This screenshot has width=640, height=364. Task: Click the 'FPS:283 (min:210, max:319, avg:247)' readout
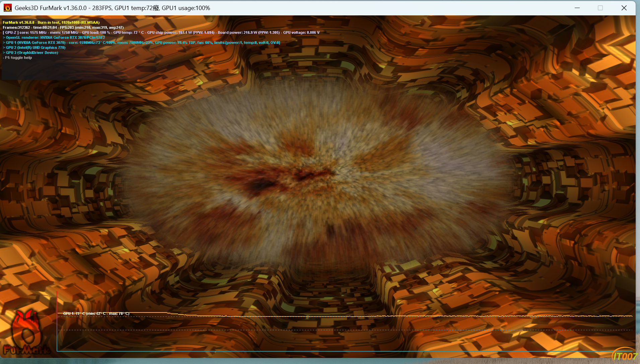tap(92, 27)
